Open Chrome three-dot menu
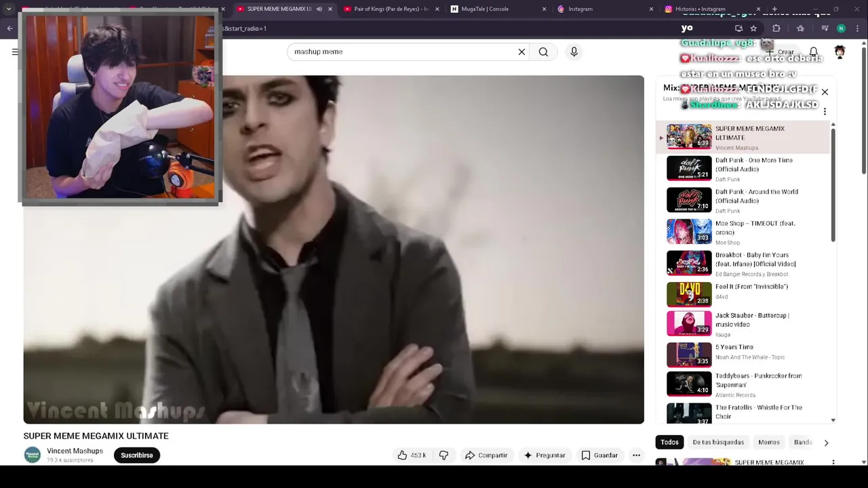Screen dimensions: 868x488 click(856, 28)
